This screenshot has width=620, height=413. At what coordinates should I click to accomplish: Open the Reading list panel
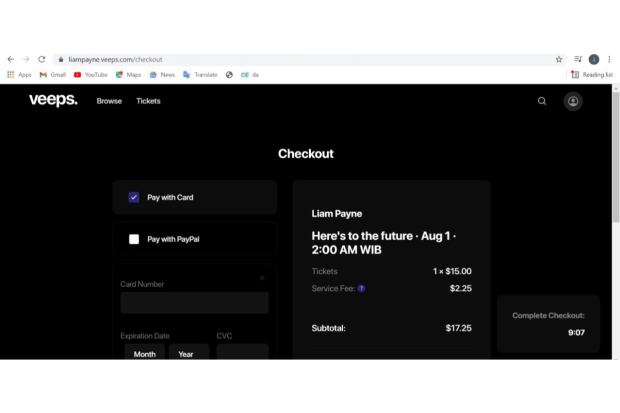[591, 74]
